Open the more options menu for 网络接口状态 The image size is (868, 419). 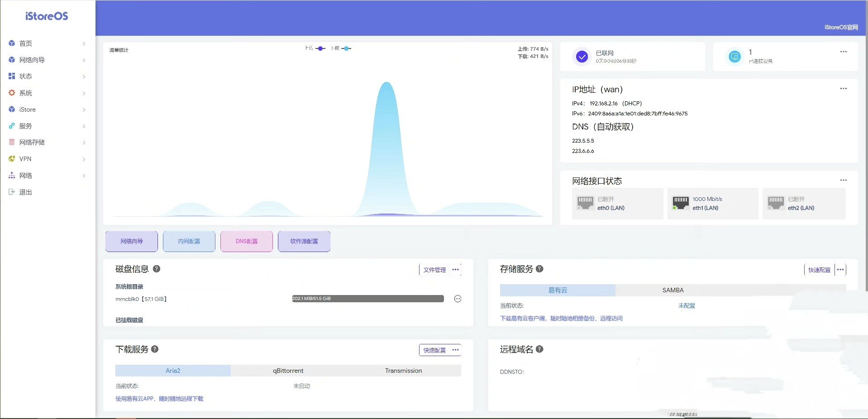tap(844, 180)
